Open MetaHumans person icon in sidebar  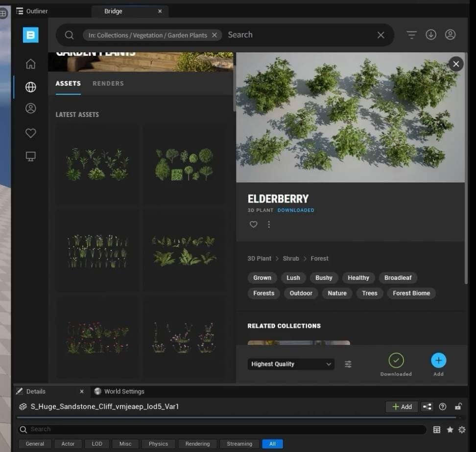point(31,108)
